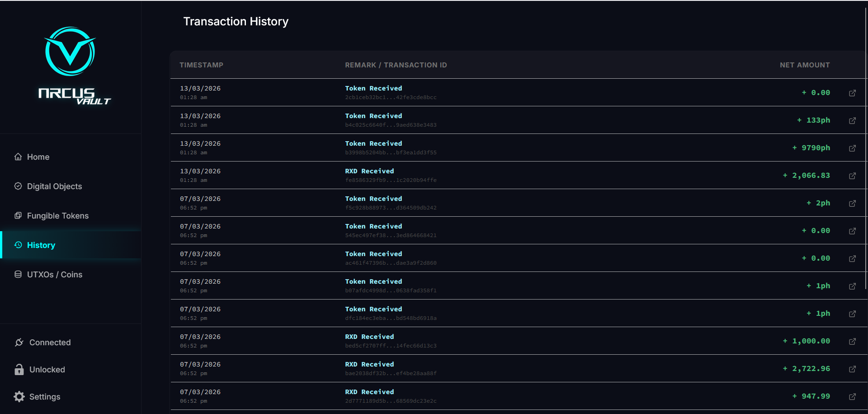Open the Digital Objects section
868x414 pixels.
54,186
